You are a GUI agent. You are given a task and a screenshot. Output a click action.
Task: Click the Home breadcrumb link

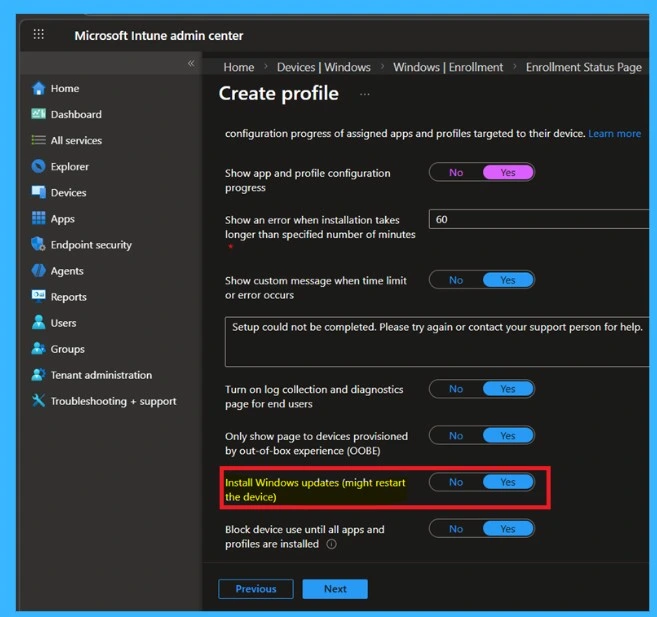(x=239, y=67)
